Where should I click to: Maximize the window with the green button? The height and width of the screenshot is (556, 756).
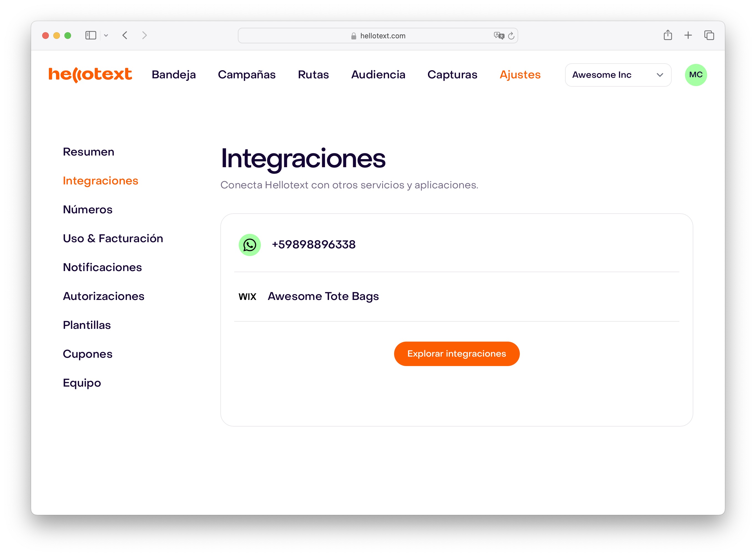[68, 35]
